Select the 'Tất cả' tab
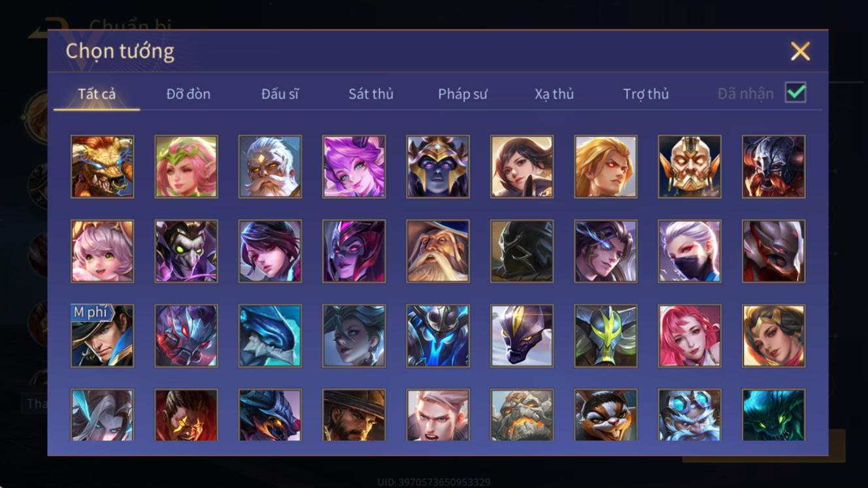This screenshot has width=868, height=488. click(x=97, y=94)
